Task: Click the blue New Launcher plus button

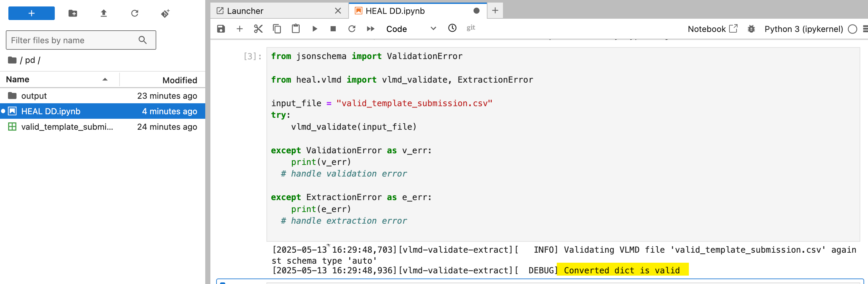Action: (x=31, y=13)
